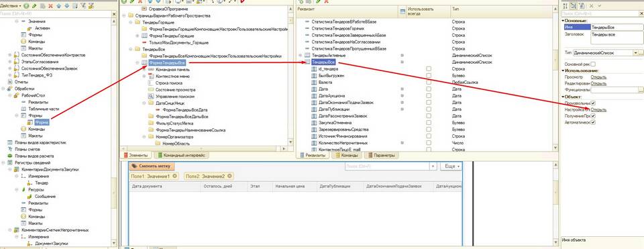The height and width of the screenshot is (249, 644).
Task: Open the Параметры tab
Action: (382, 155)
